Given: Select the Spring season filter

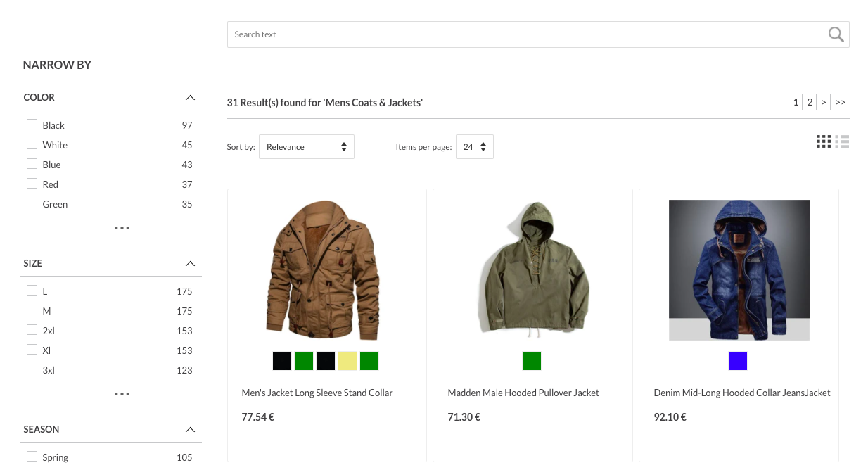Looking at the screenshot, I should 32,457.
